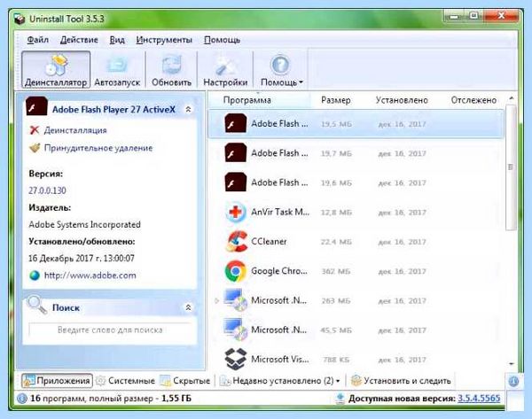The height and width of the screenshot is (419, 532).
Task: Click the Microsoft Vis... program name
Action: 280,359
